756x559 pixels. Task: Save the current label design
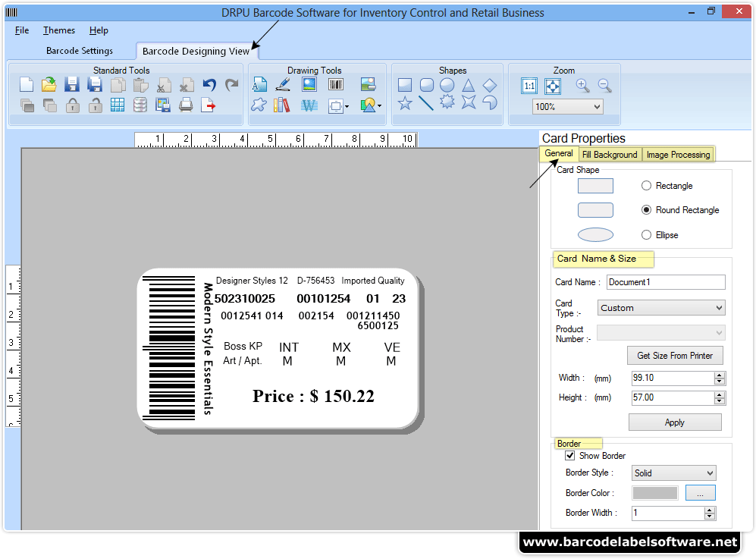(x=72, y=85)
